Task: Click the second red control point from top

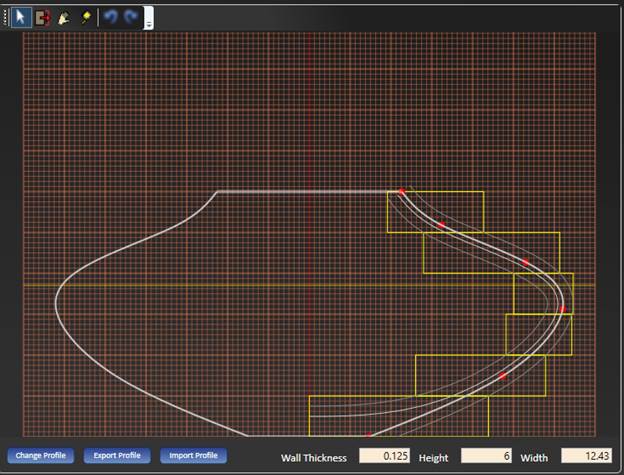Action: tap(441, 225)
